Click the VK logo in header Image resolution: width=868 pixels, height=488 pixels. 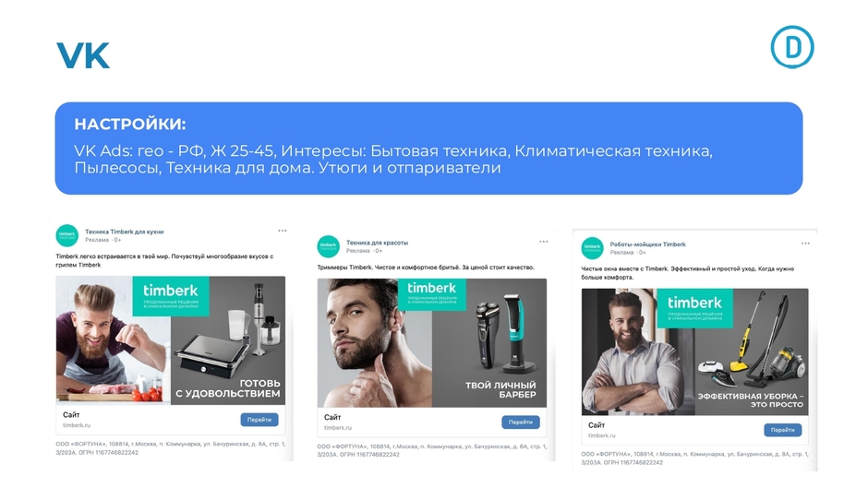click(x=83, y=55)
